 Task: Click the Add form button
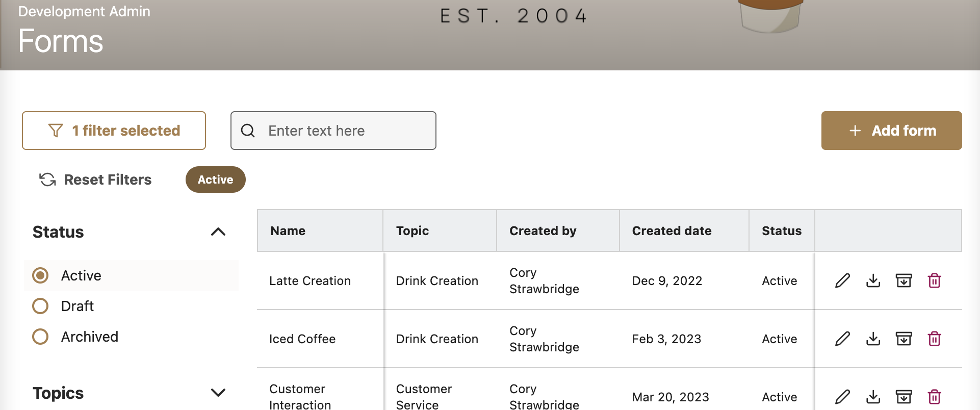[891, 131]
